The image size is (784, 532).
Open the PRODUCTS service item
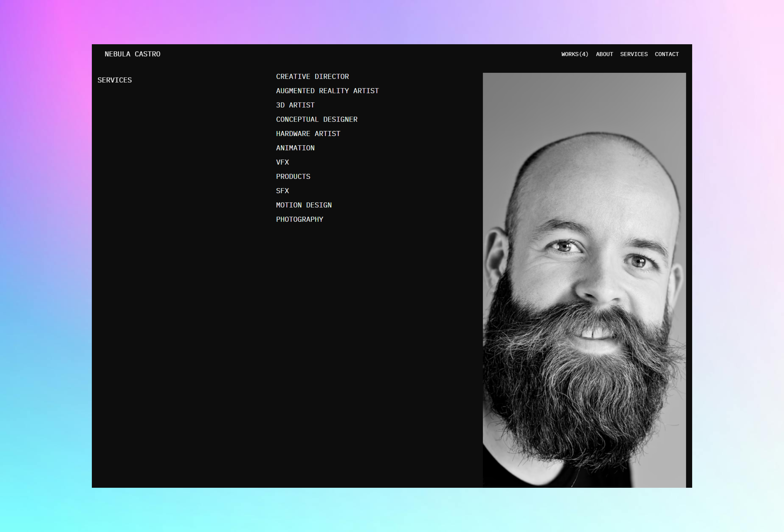coord(293,176)
